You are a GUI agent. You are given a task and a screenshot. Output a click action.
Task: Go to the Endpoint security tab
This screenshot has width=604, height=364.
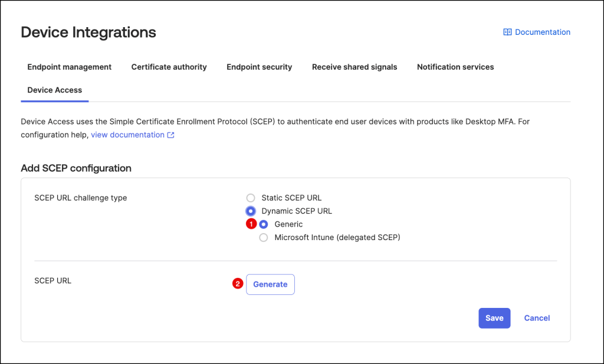coord(259,67)
